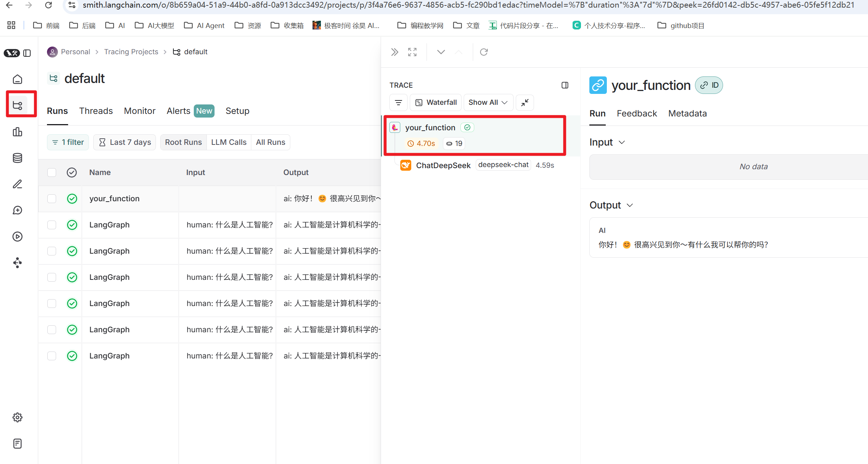Collapse the Input section
The height and width of the screenshot is (464, 868).
coord(621,142)
